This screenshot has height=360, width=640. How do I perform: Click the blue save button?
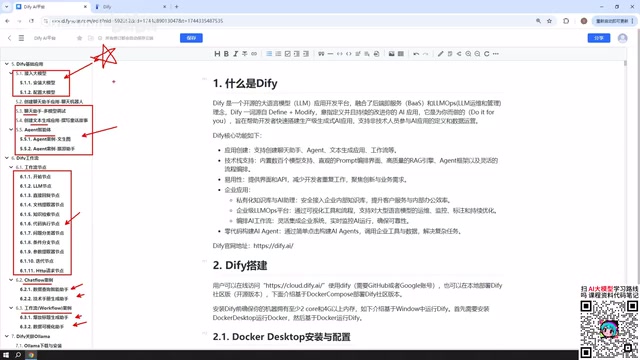pos(191,38)
